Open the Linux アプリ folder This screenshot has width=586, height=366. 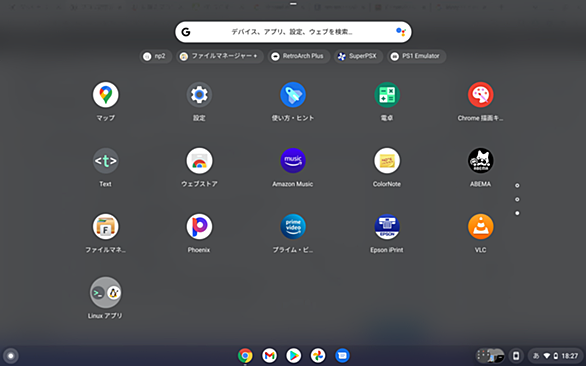(106, 292)
